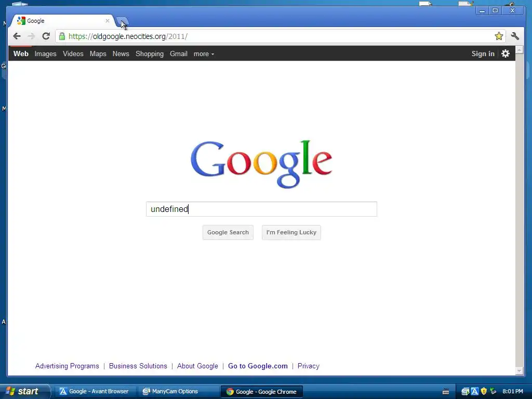The height and width of the screenshot is (399, 532).
Task: Switch to Google - Avant Browser taskbar item
Action: click(x=95, y=391)
